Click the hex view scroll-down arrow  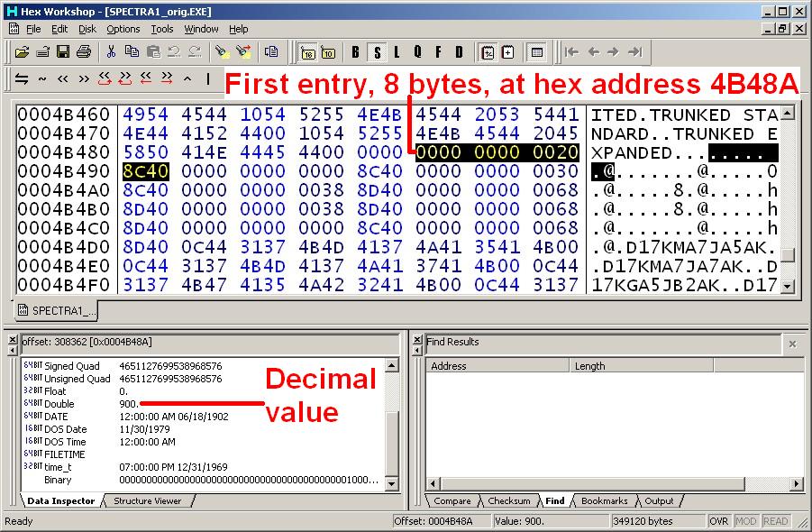pyautogui.click(x=787, y=286)
